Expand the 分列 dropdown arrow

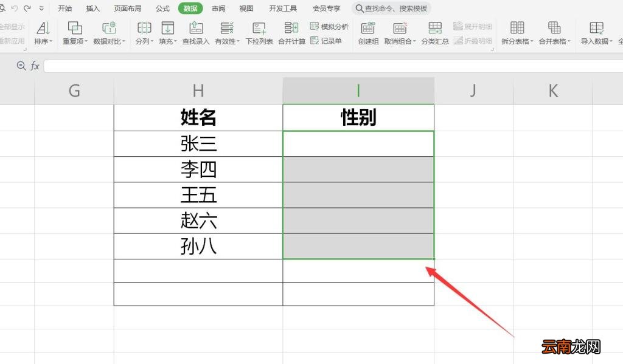[152, 41]
